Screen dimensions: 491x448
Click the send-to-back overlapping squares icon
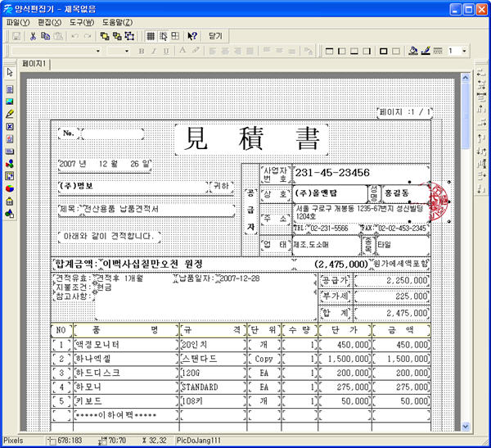coord(117,36)
